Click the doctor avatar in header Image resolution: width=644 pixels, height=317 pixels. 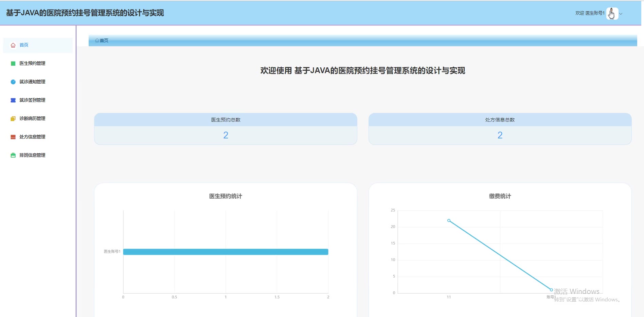point(612,14)
